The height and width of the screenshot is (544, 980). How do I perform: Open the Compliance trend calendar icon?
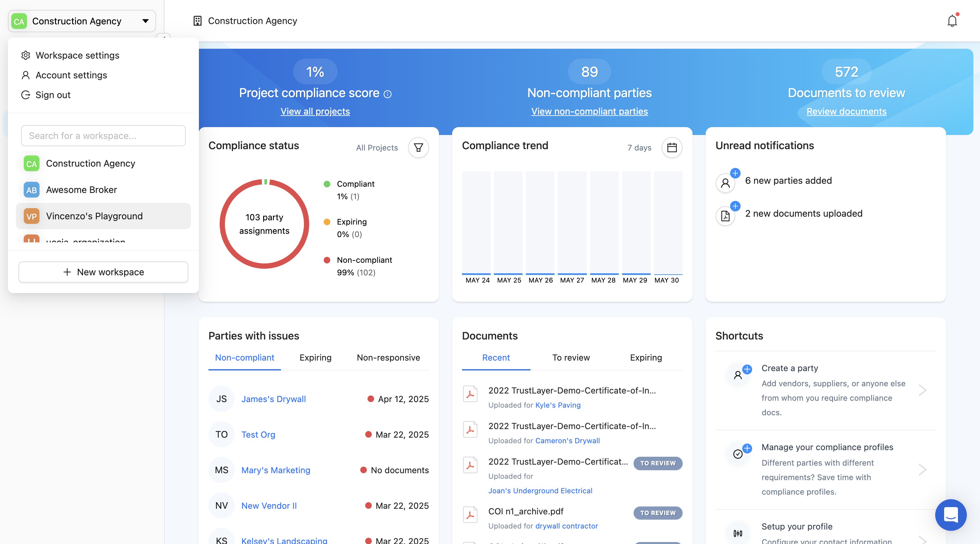671,148
